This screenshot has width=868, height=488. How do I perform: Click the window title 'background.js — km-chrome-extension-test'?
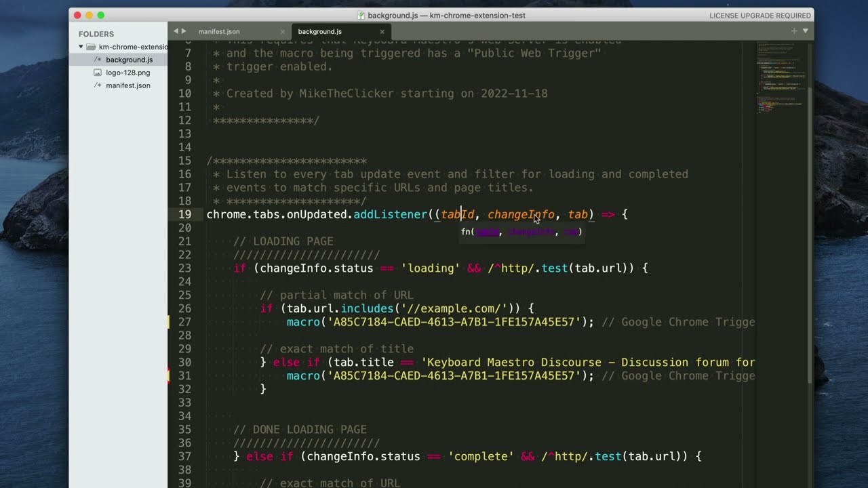[x=446, y=16]
